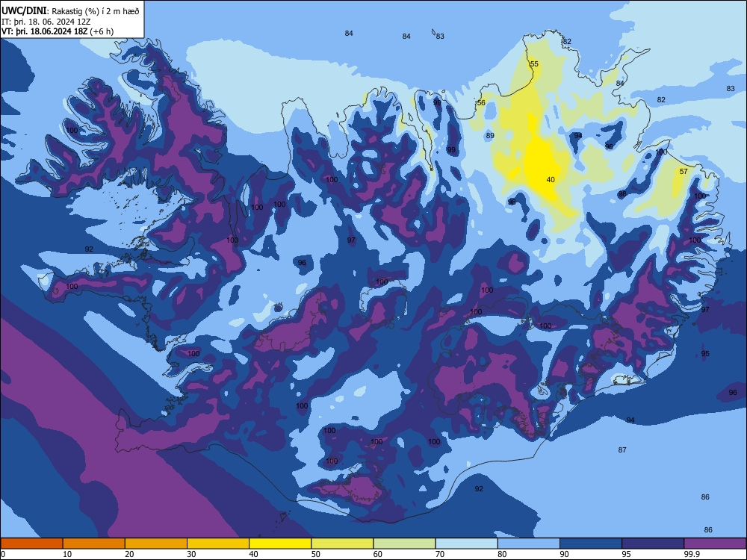Select the 20–30% amber legend swatch
747x560 pixels.
click(x=156, y=544)
